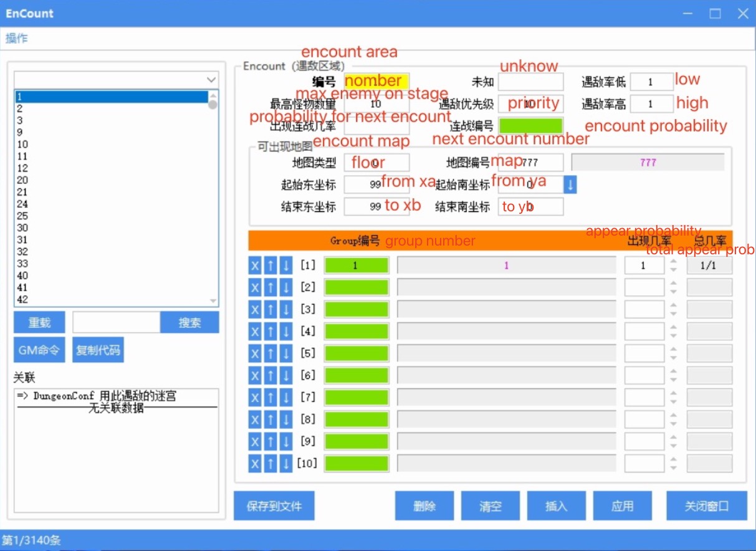
Task: Click X button on group row [10]
Action: pos(255,464)
